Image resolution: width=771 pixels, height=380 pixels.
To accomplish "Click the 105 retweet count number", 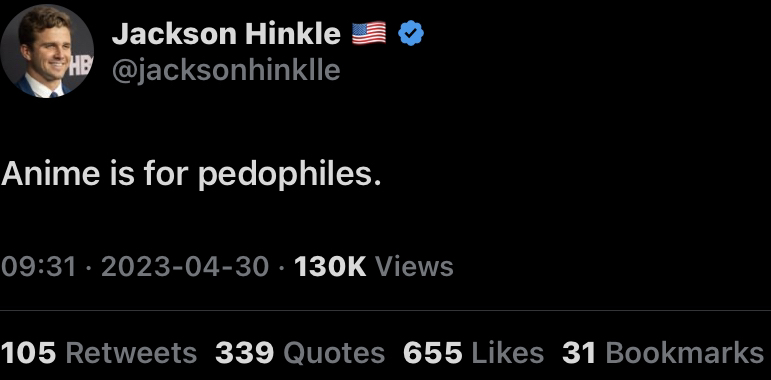I will click(x=28, y=352).
